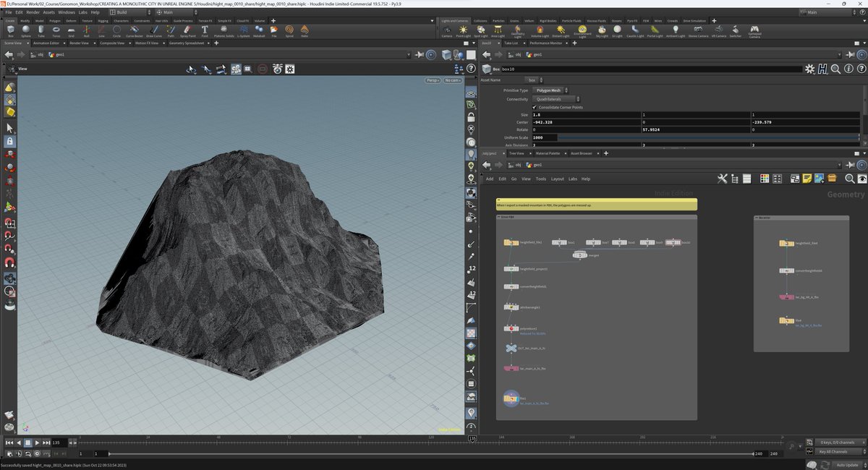868x470 pixels.
Task: Click the Platonic Solids shelf tool
Action: point(224,31)
